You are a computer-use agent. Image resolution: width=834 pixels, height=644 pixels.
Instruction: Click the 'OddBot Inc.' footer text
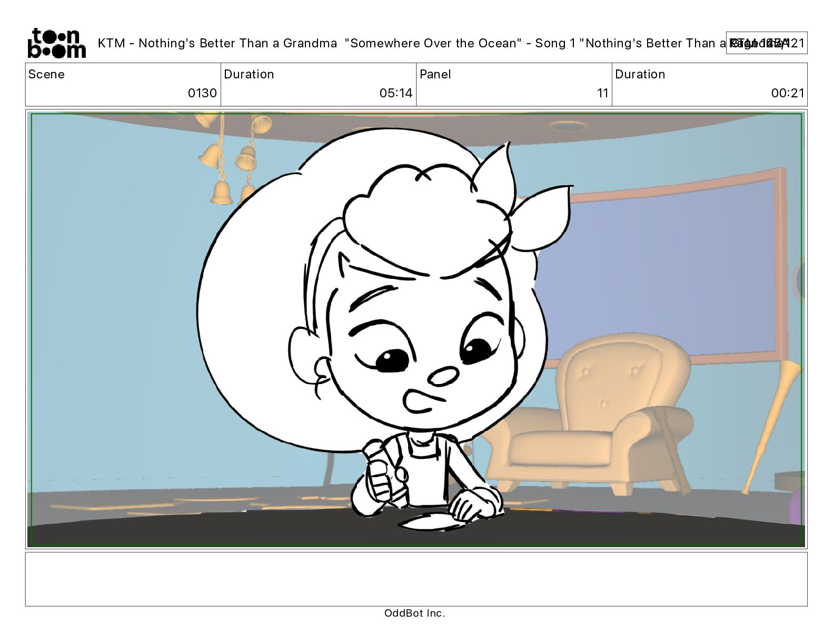click(x=415, y=613)
